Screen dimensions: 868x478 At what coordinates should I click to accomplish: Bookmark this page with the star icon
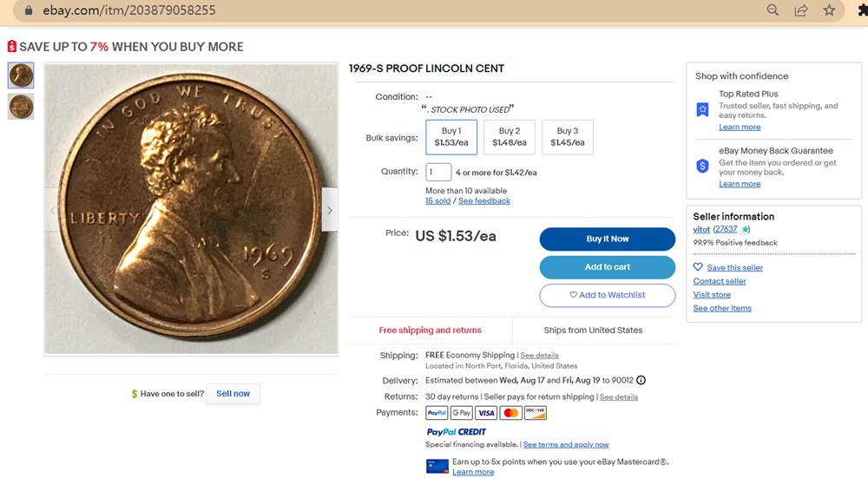[829, 10]
